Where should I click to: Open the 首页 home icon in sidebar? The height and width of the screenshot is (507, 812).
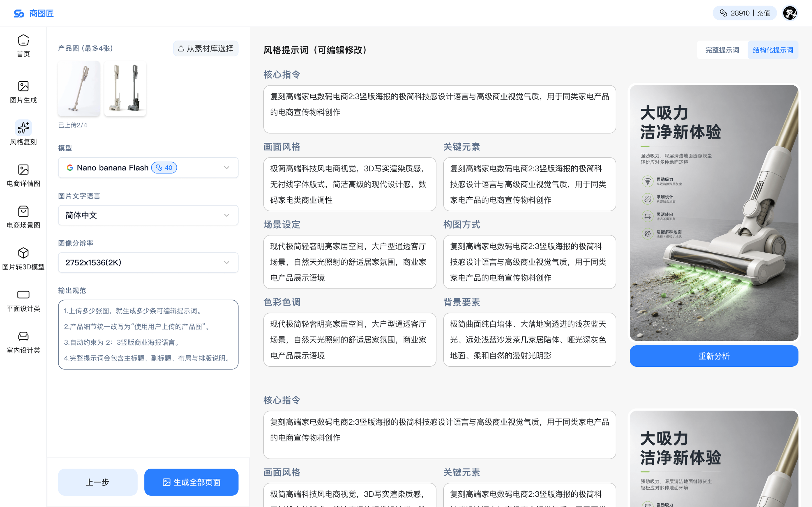point(23,40)
